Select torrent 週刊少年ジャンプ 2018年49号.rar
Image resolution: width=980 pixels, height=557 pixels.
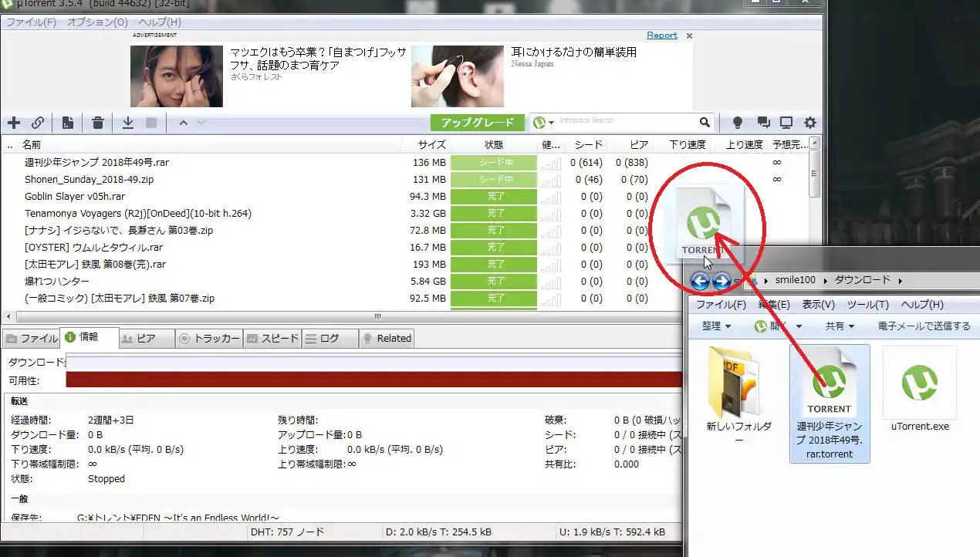coord(96,163)
